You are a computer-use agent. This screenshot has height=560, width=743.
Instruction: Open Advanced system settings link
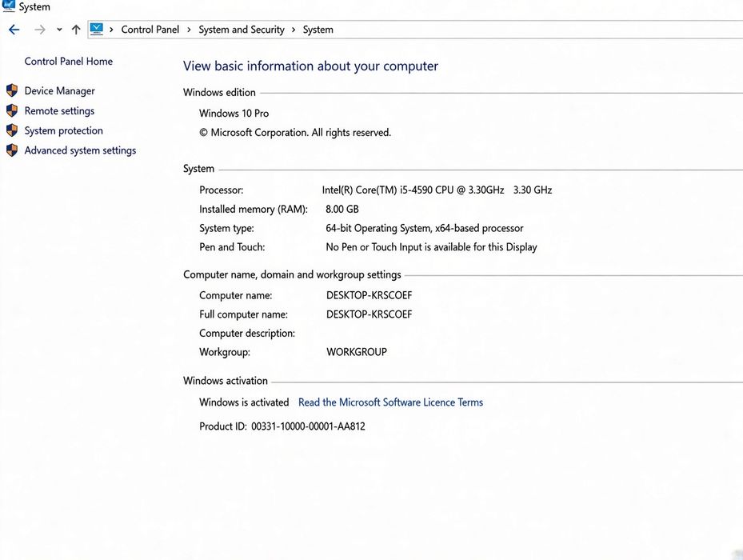click(x=81, y=150)
